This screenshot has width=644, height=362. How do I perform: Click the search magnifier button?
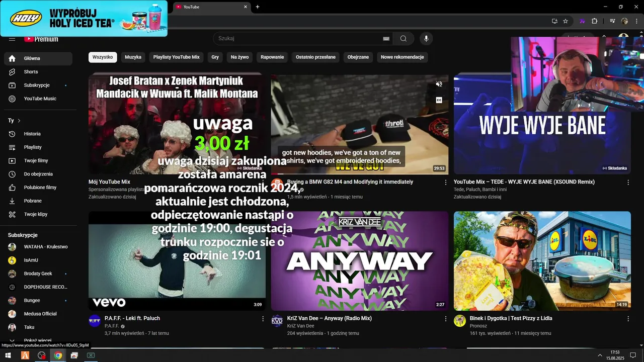click(404, 39)
